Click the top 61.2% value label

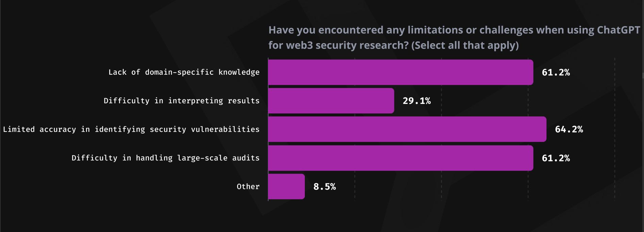556,72
